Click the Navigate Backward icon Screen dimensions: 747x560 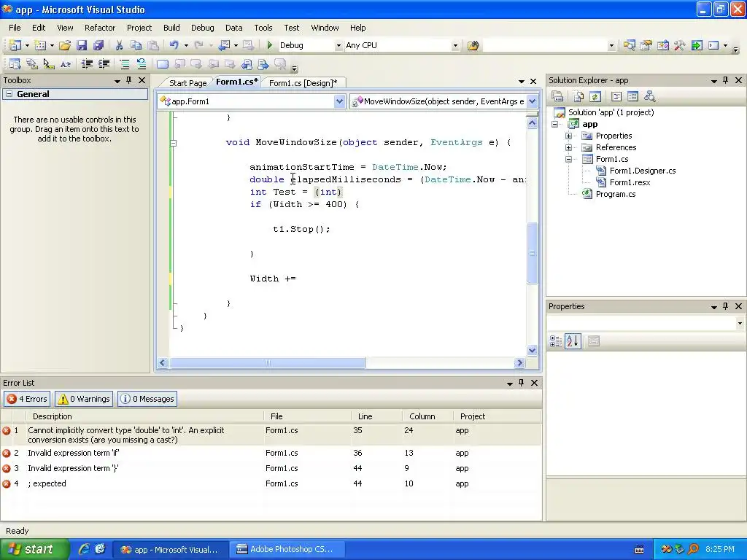pyautogui.click(x=224, y=45)
